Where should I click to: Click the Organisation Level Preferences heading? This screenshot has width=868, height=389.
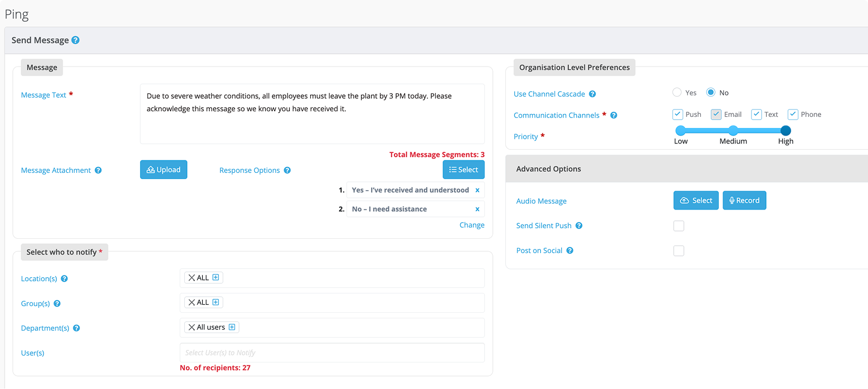pos(574,67)
